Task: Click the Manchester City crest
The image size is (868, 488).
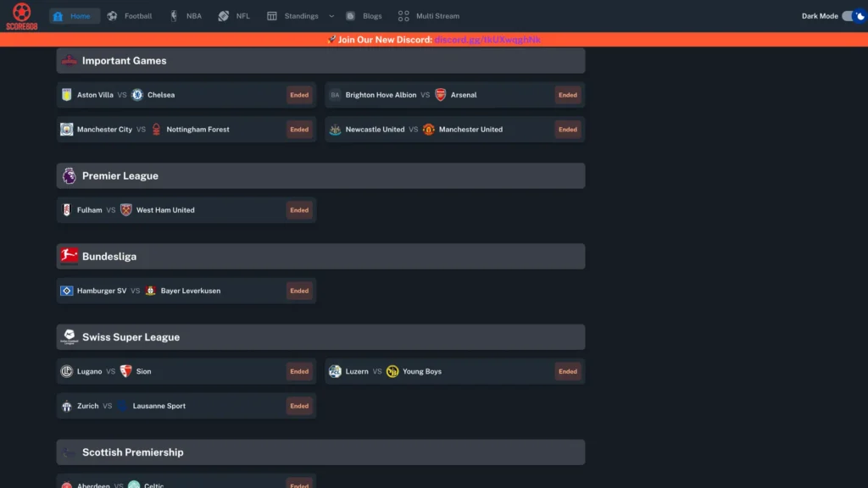Action: [66, 129]
